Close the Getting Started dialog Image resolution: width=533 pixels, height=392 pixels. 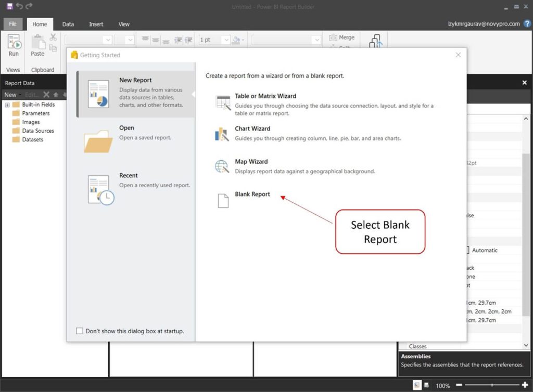coord(458,55)
